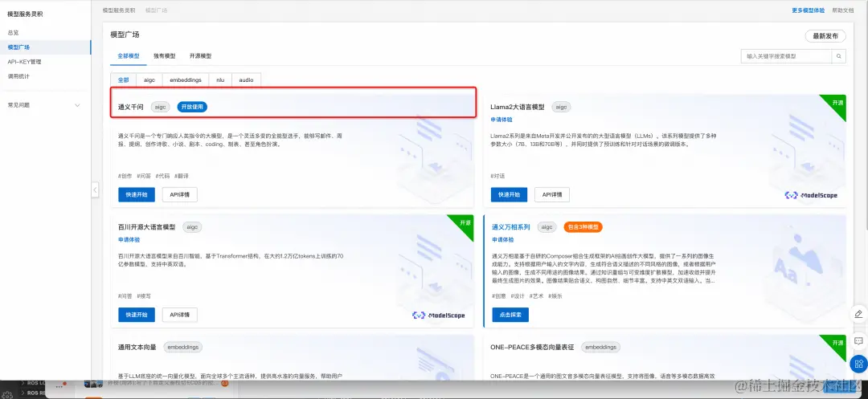Click 申请体验 on the 通义万相 card
Viewport: 868px width, 399px height.
click(x=502, y=240)
